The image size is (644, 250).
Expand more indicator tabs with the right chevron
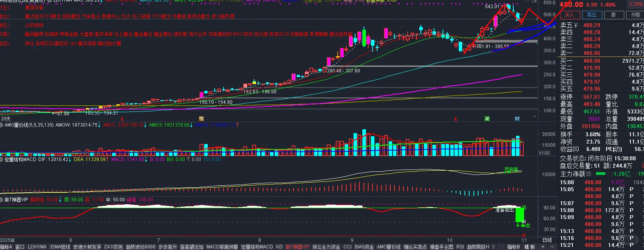point(493,247)
